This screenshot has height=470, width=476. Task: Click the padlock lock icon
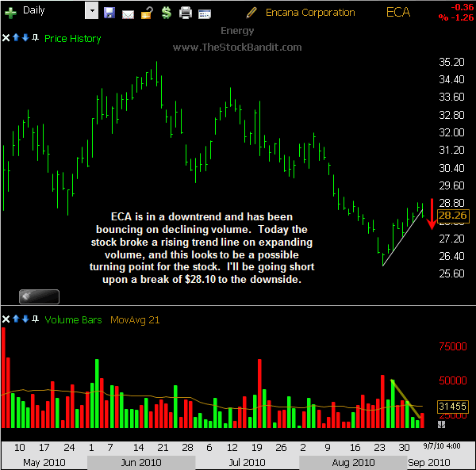coord(146,13)
